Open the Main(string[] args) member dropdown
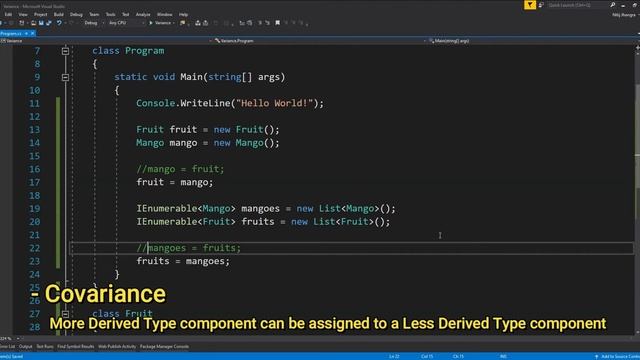Image resolution: width=640 pixels, height=360 pixels. click(x=531, y=41)
